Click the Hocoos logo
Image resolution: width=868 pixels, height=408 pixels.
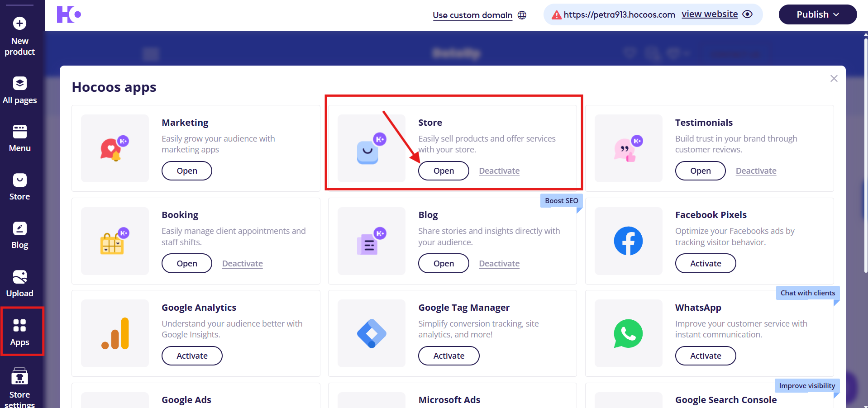69,14
